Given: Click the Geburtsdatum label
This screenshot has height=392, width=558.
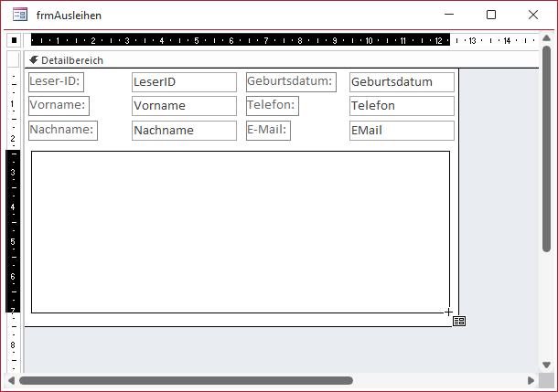Looking at the screenshot, I should point(290,81).
